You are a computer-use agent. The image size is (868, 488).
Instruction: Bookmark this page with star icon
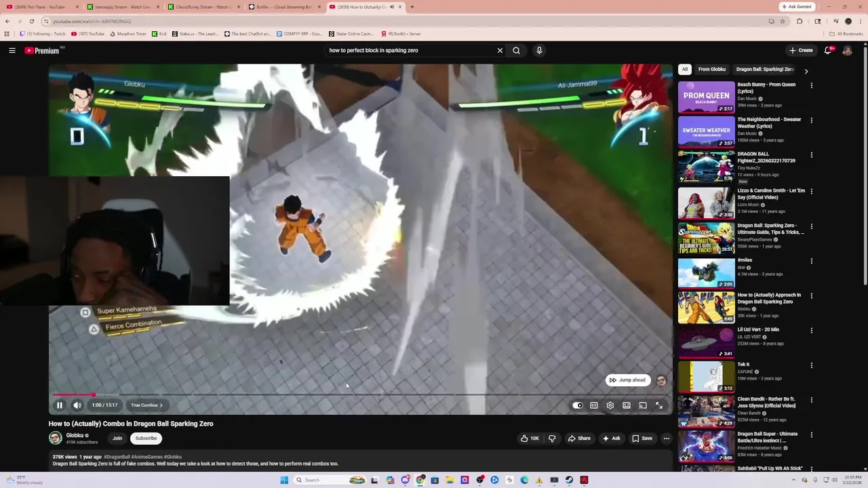pos(782,21)
